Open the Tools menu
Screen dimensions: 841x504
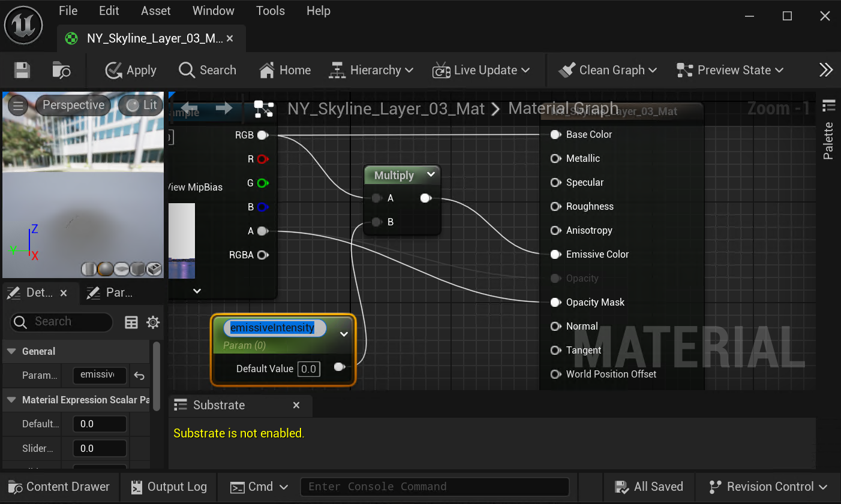pos(271,11)
